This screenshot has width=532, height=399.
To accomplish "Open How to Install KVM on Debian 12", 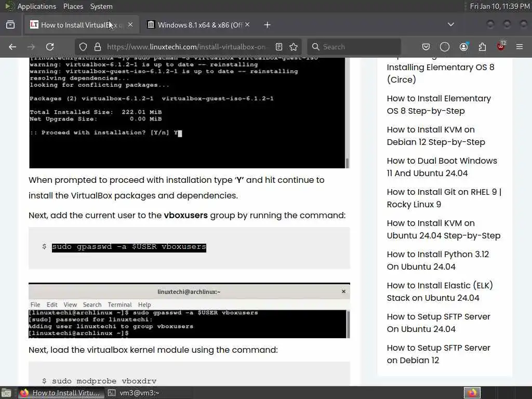I will (x=436, y=136).
